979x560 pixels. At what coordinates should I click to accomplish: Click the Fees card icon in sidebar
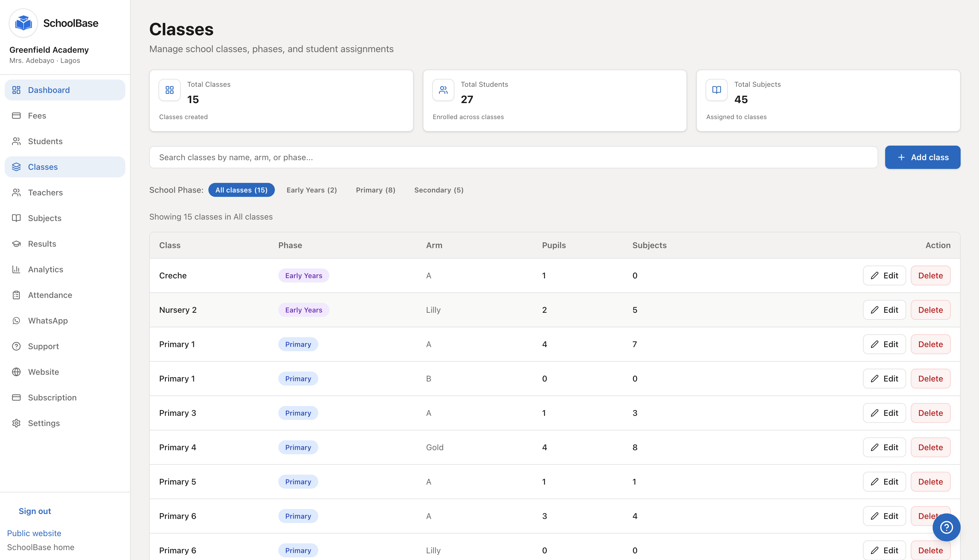(x=16, y=116)
